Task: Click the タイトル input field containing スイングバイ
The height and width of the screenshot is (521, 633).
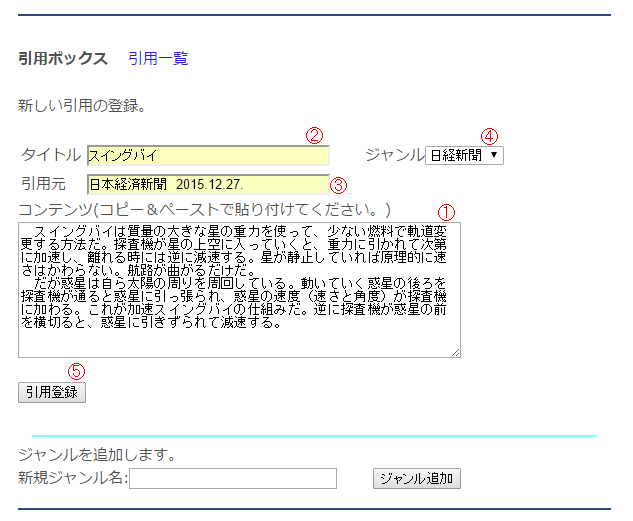Action: pos(208,156)
